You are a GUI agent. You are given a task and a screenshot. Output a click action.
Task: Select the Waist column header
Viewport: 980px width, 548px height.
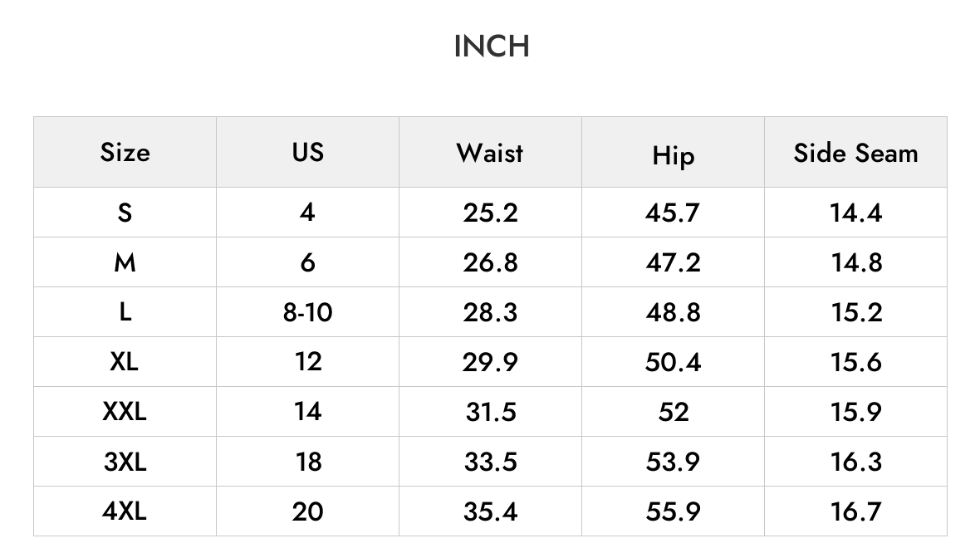point(490,153)
